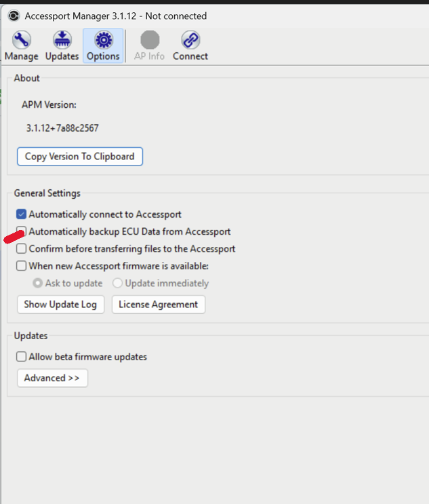
Task: Select the Options gear icon
Action: tap(104, 40)
